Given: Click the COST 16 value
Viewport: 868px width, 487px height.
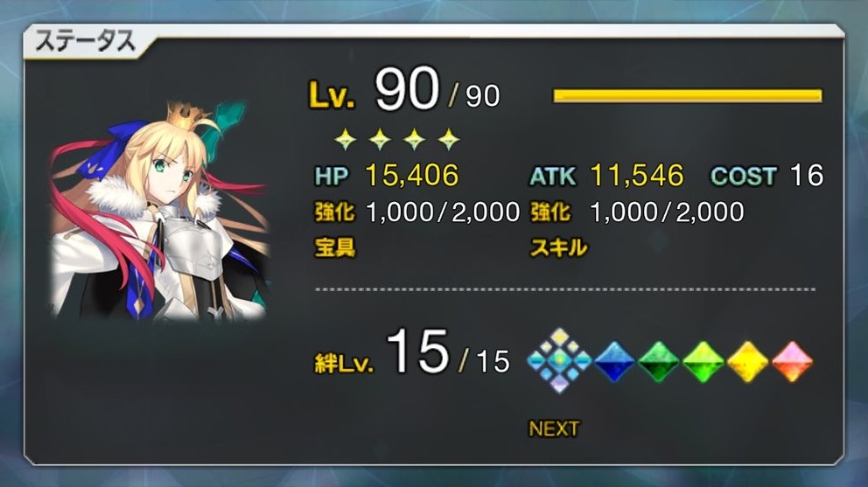Looking at the screenshot, I should pyautogui.click(x=807, y=176).
